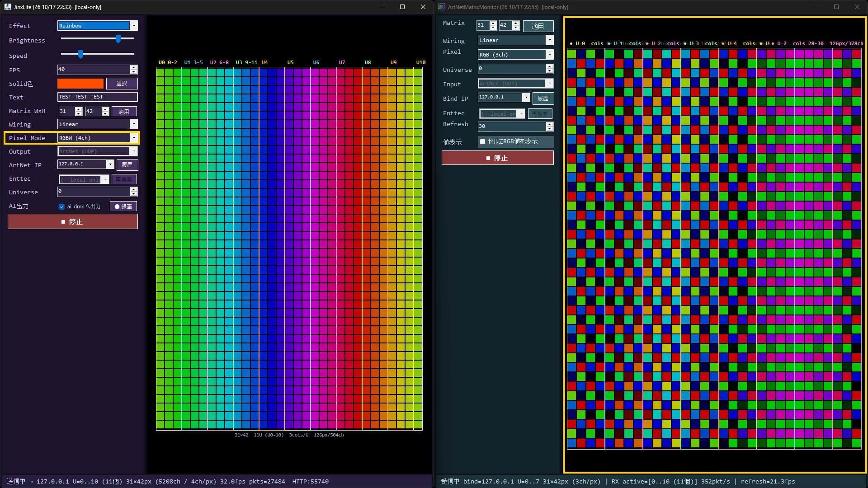Click Monitor 適用 apply button
The image size is (868, 488).
coord(538,26)
